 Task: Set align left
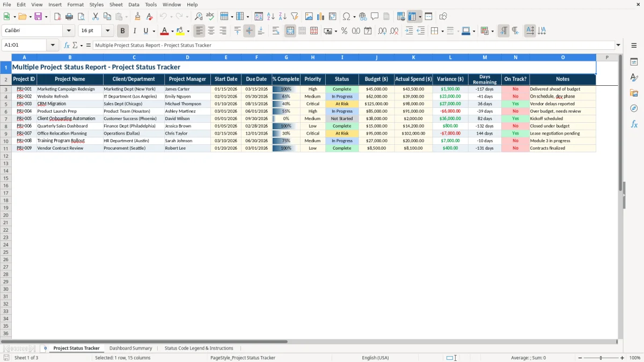click(199, 31)
